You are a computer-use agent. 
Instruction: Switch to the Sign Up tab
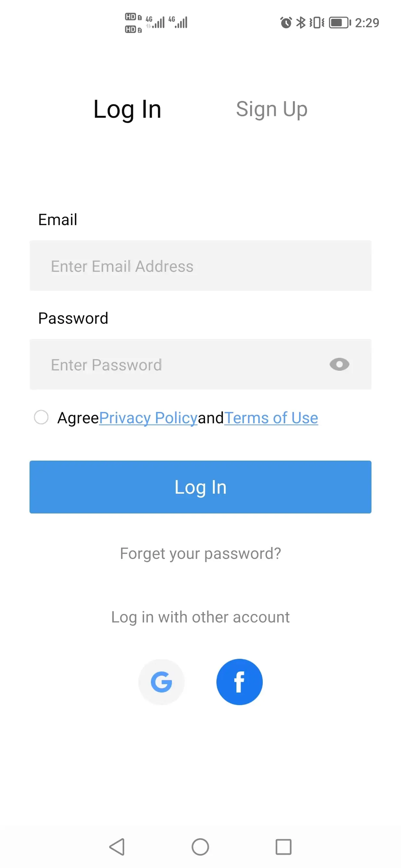[x=272, y=110]
